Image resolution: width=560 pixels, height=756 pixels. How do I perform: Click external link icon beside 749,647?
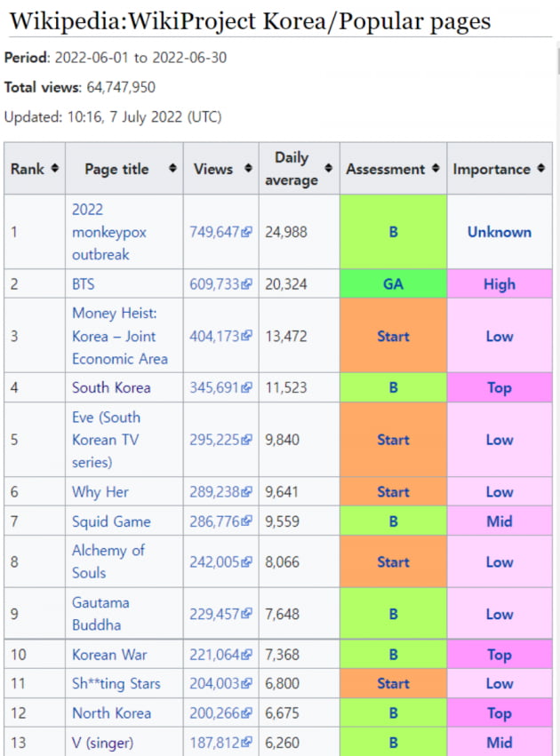tap(246, 232)
